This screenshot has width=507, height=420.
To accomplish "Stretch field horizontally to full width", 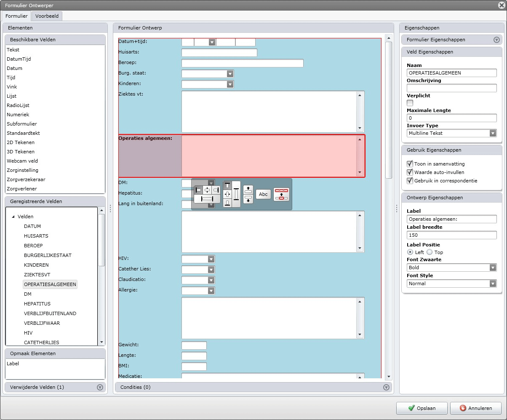I will [207, 199].
